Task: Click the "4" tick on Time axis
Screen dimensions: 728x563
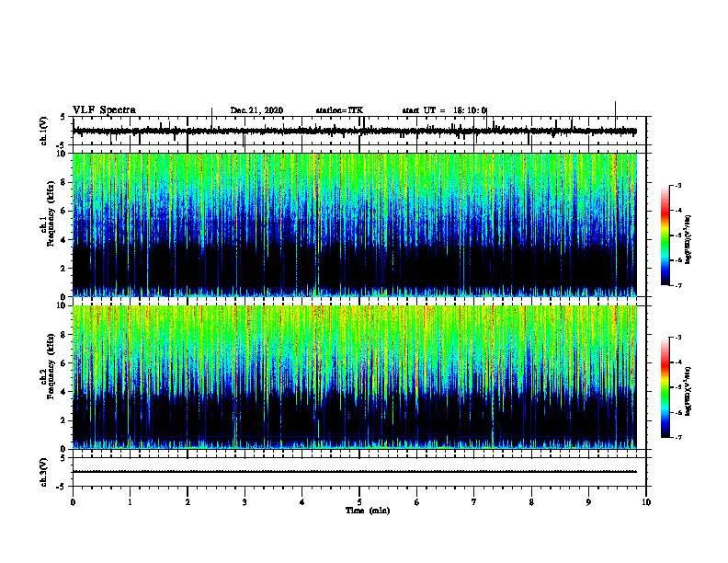Action: [302, 501]
